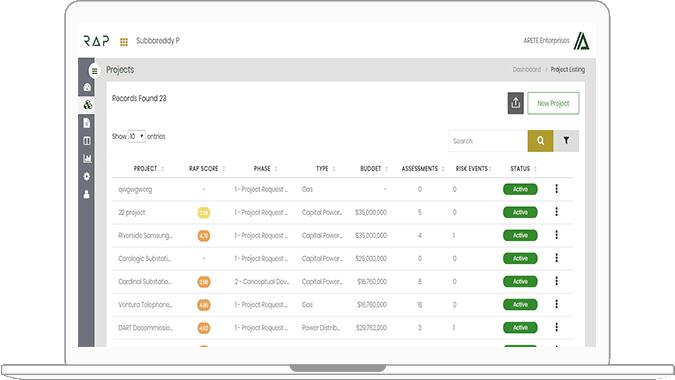The image size is (675, 380).
Task: Sort by the PROJECT column
Action: pyautogui.click(x=149, y=169)
